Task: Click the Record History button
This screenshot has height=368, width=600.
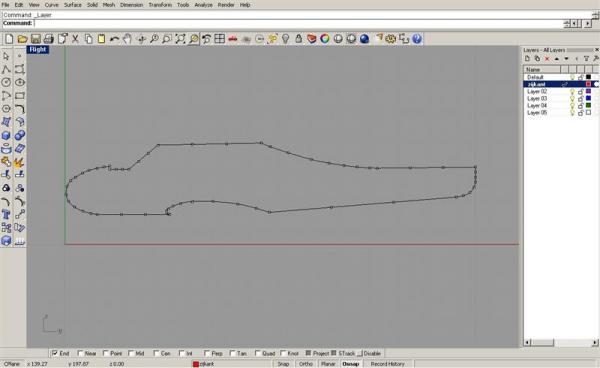Action: point(388,364)
